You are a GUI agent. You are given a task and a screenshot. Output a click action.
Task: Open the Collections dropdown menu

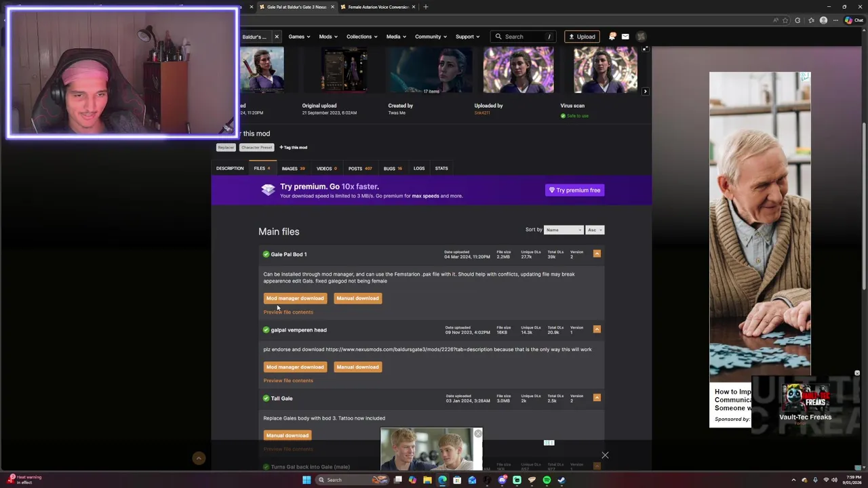(x=362, y=37)
